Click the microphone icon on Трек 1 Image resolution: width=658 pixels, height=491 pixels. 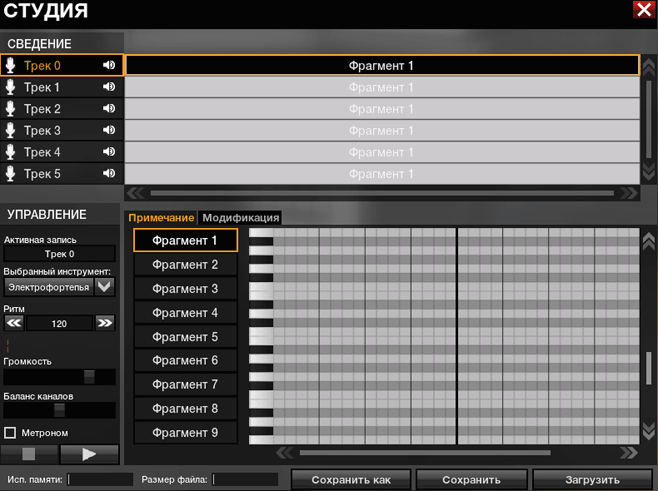[x=10, y=87]
